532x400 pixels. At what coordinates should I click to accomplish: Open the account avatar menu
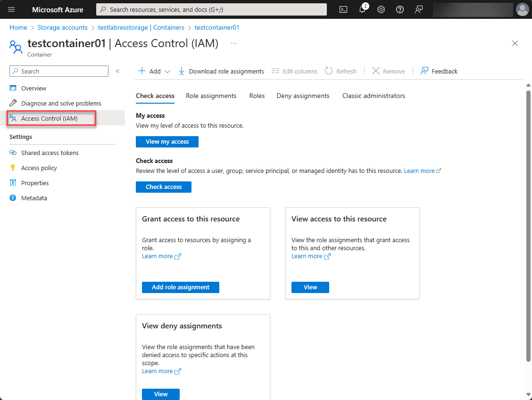click(x=522, y=9)
